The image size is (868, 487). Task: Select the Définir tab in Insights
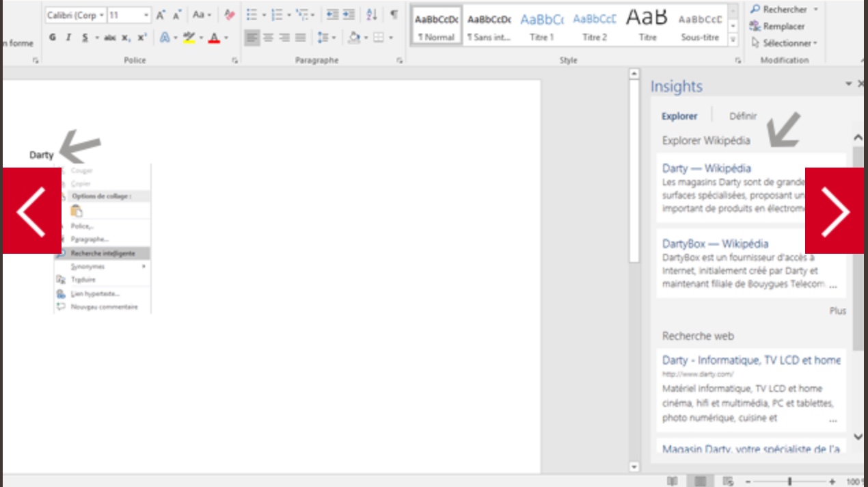point(743,116)
